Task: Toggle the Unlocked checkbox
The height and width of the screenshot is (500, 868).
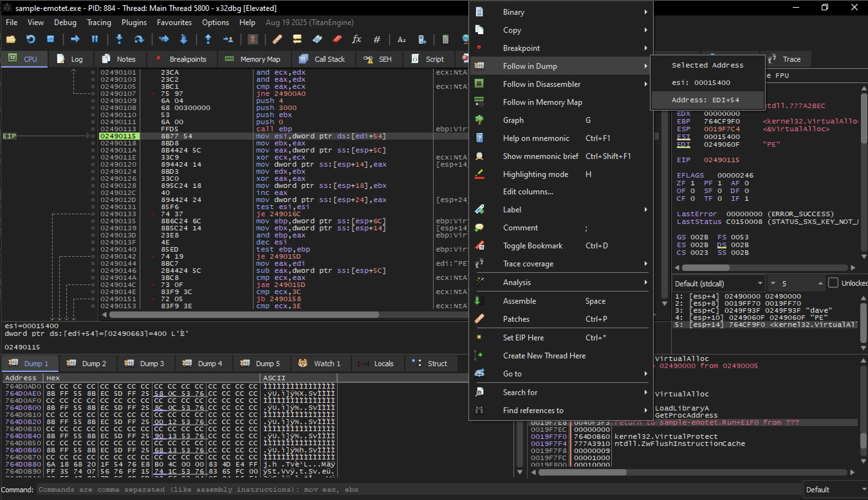Action: (833, 283)
